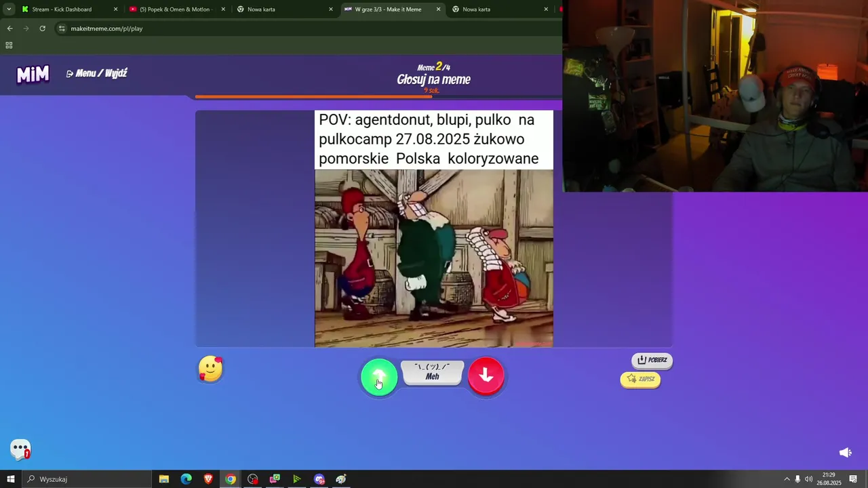Launch Microsoft Edge from taskbar
868x488 pixels.
click(186, 479)
